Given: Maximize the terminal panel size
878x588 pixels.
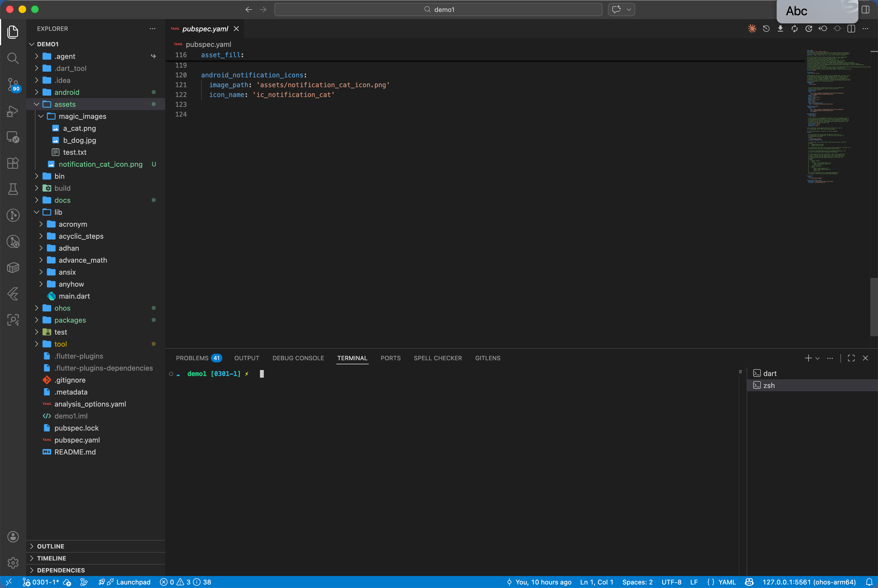Looking at the screenshot, I should (x=851, y=358).
